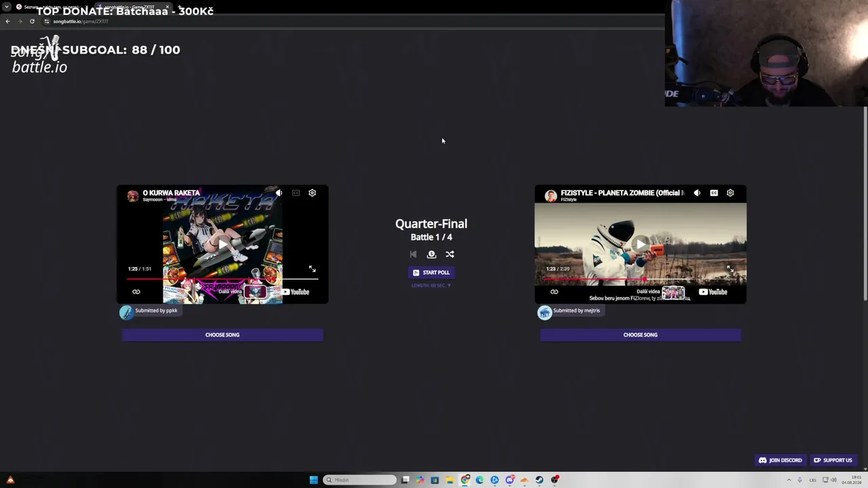Open Discord from the taskbar

(x=509, y=480)
